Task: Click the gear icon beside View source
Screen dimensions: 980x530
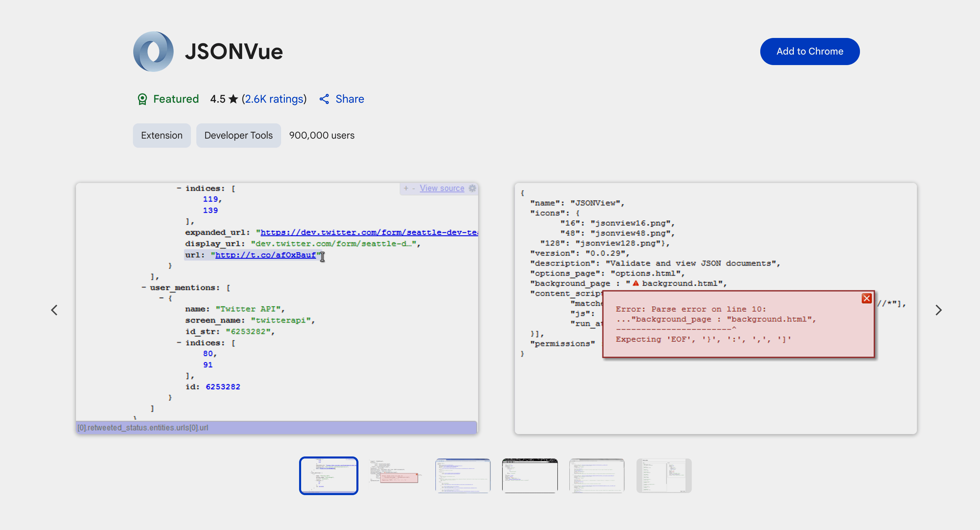Action: coord(472,188)
